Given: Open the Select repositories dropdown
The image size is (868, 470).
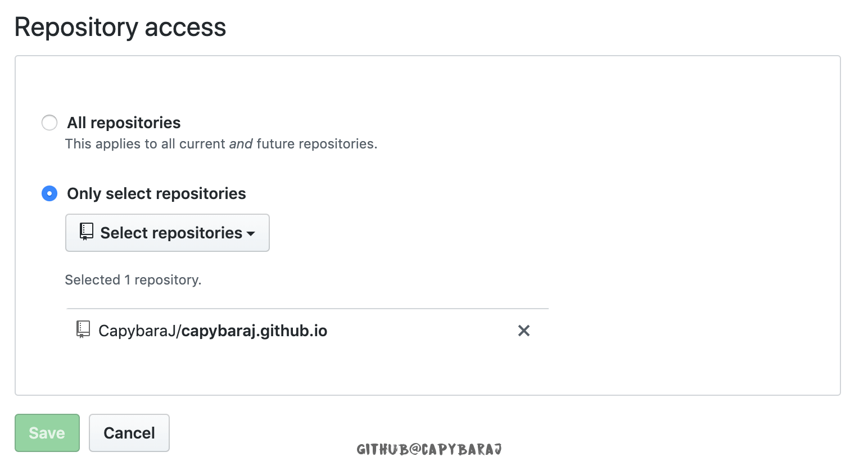Looking at the screenshot, I should click(x=168, y=233).
